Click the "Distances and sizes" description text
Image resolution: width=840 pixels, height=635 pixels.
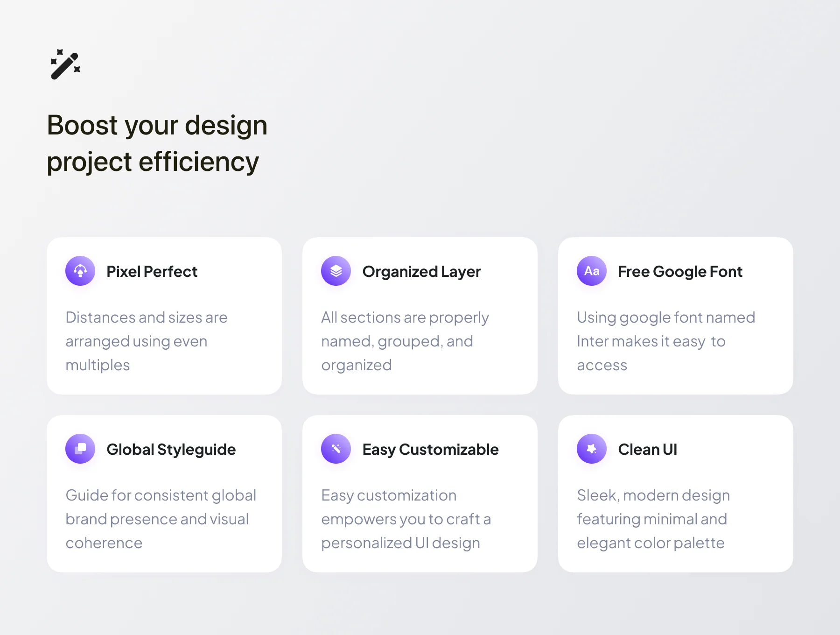click(x=147, y=341)
